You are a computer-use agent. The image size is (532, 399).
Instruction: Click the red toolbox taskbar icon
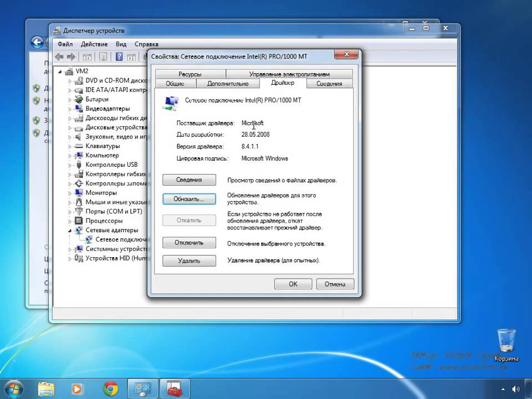coord(175,389)
